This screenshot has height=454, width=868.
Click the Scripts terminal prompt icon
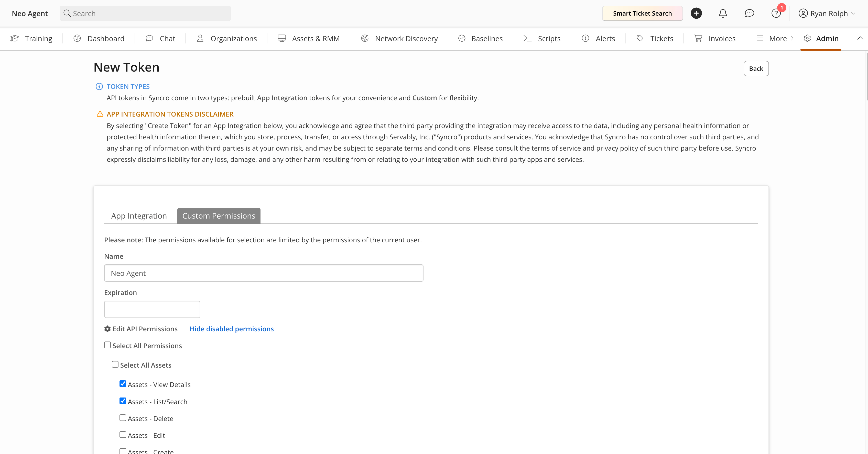(527, 38)
